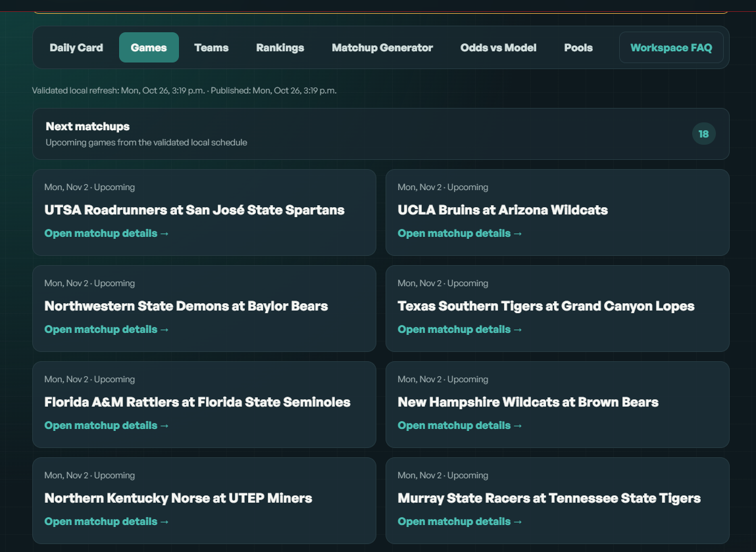
Task: Open the Pools tab
Action: pyautogui.click(x=578, y=48)
